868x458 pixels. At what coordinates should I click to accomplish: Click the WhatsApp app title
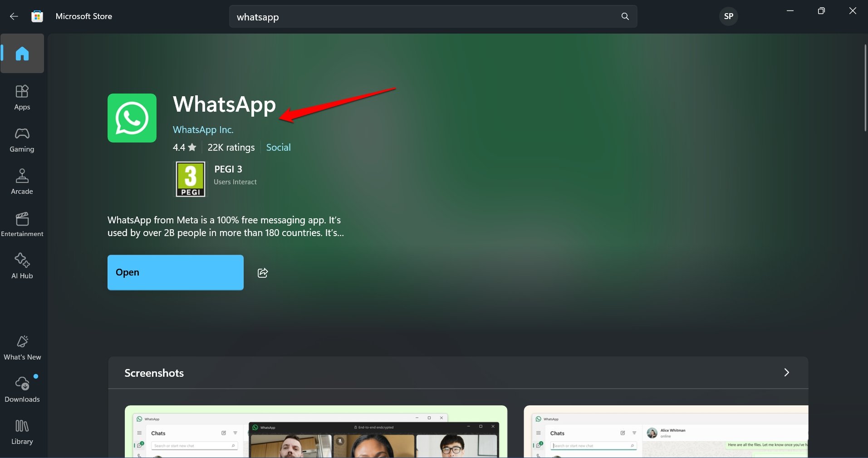(x=224, y=104)
